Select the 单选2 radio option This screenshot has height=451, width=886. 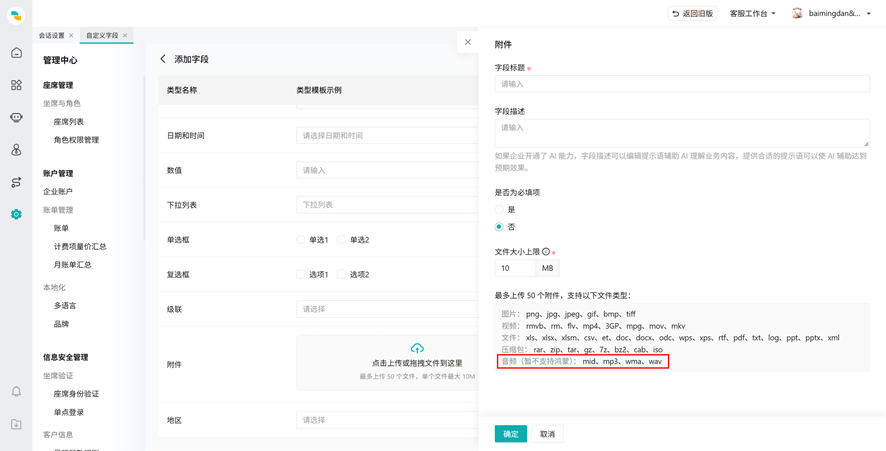click(x=341, y=240)
